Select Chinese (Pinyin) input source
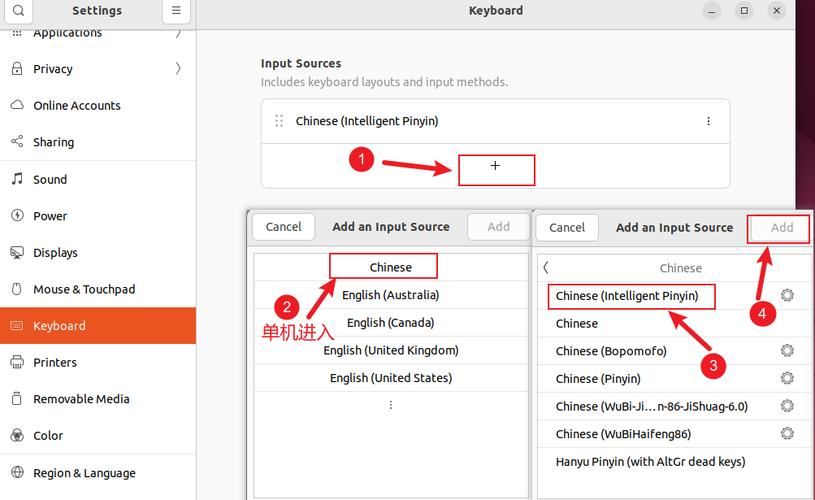The width and height of the screenshot is (815, 500). point(675,378)
